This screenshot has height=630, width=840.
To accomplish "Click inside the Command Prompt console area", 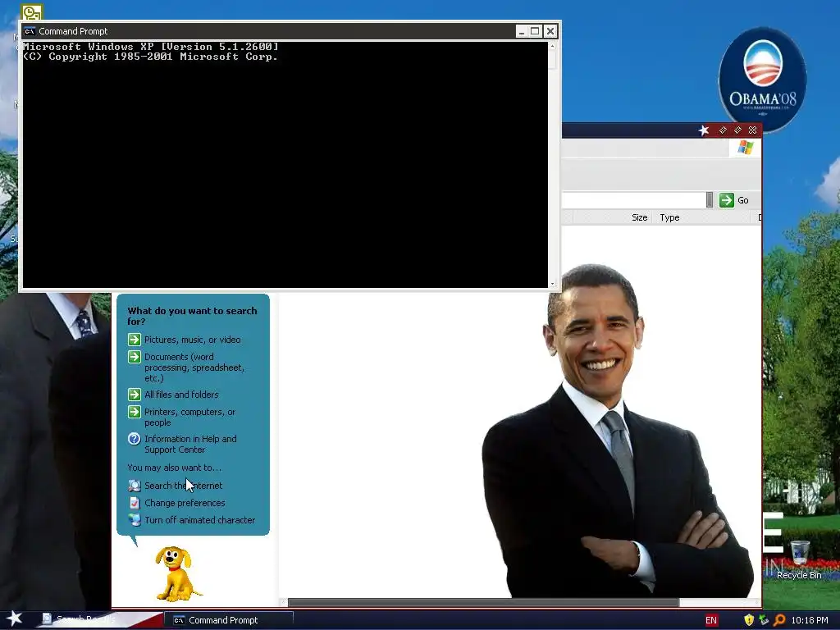I will (285, 165).
